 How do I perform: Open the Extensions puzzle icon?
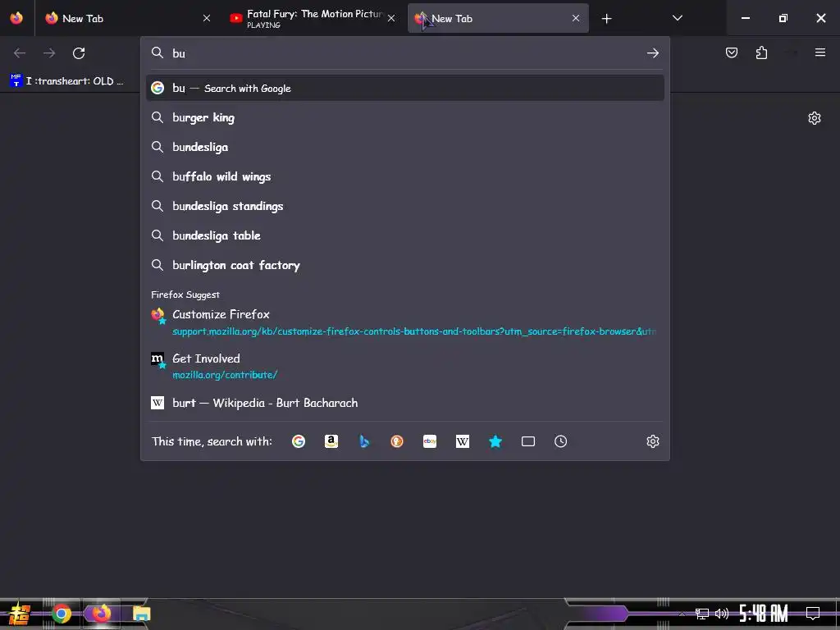[761, 52]
